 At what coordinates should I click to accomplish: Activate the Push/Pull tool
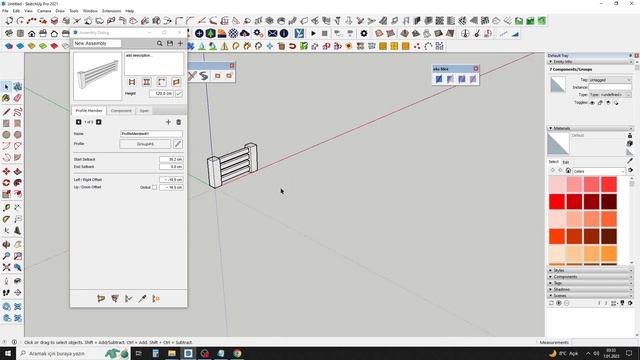(18, 171)
